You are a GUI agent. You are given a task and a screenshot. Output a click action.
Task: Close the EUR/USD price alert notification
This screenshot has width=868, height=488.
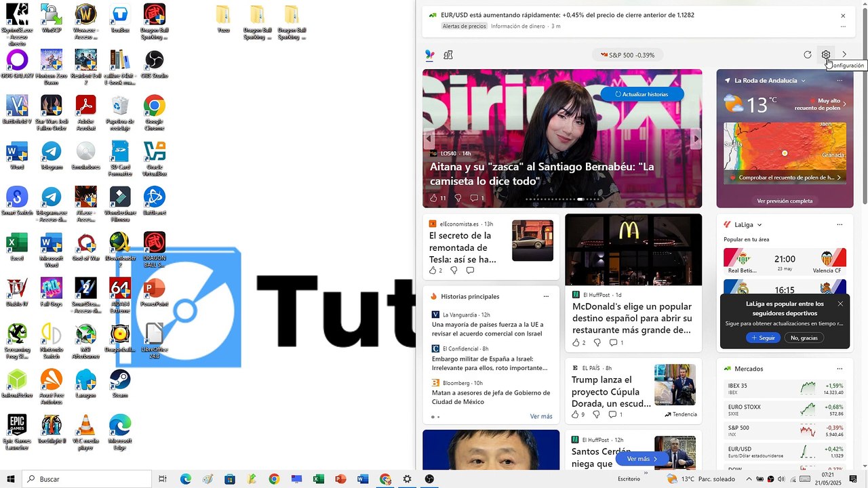843,16
